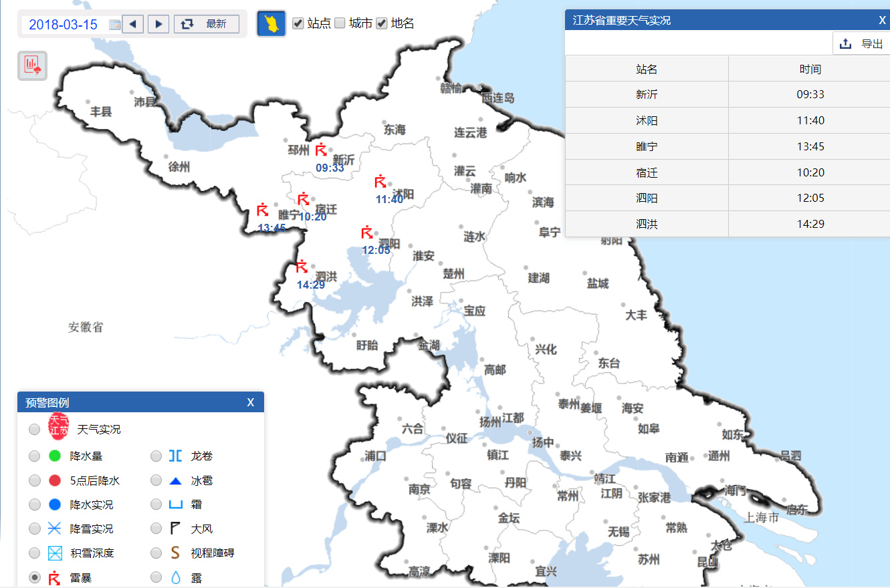Click the 大风 wind flag legend icon
The width and height of the screenshot is (890, 588).
tap(176, 529)
